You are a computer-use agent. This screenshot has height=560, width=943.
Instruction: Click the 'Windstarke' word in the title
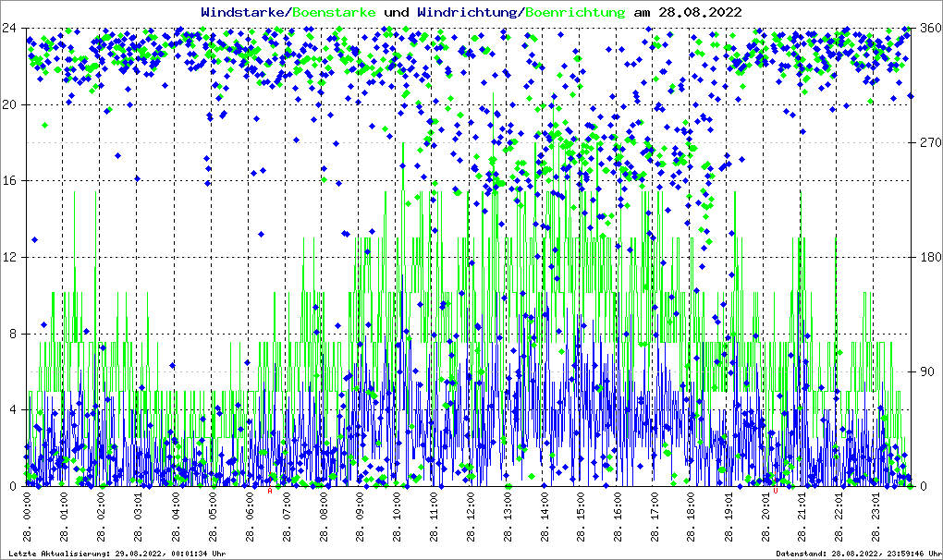244,12
